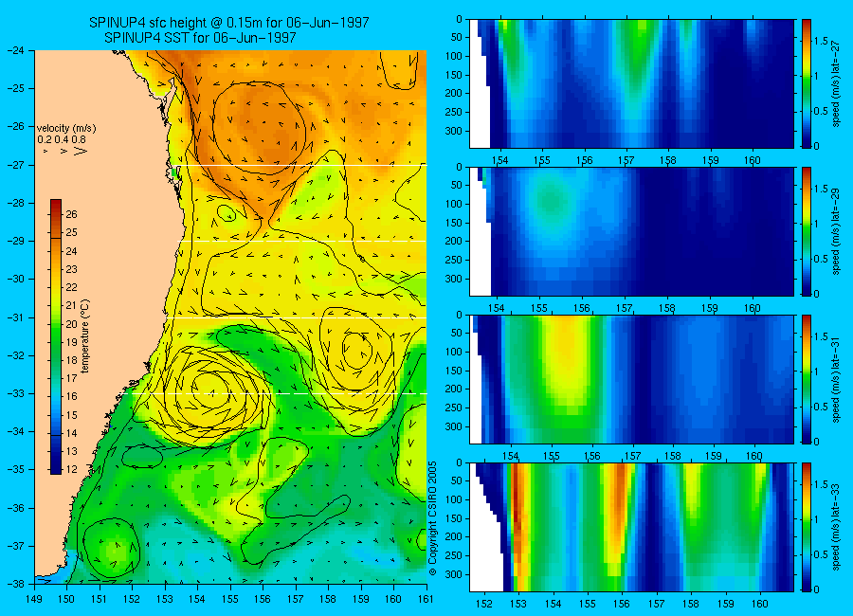Image resolution: width=853 pixels, height=616 pixels.
Task: Click the 157 longitude label below the SST map
Action: point(296,599)
